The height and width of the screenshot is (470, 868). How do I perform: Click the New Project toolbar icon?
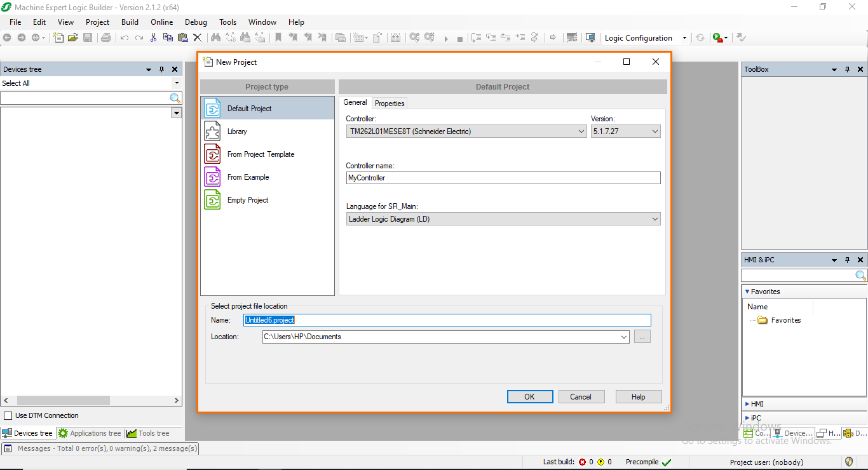coord(58,37)
